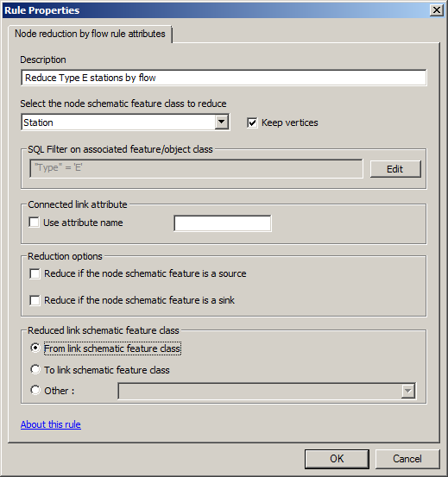Image resolution: width=448 pixels, height=477 pixels.
Task: Click Cancel to discard rule changes
Action: 407,459
